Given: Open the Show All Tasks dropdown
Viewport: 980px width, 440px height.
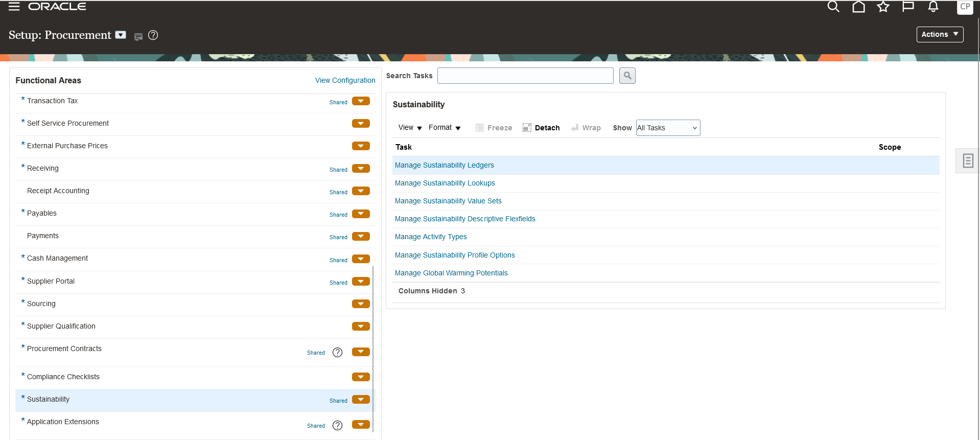Looking at the screenshot, I should point(668,128).
